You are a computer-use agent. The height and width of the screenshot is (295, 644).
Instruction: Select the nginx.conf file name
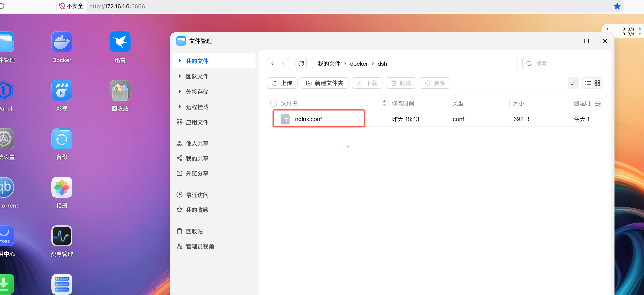point(308,119)
